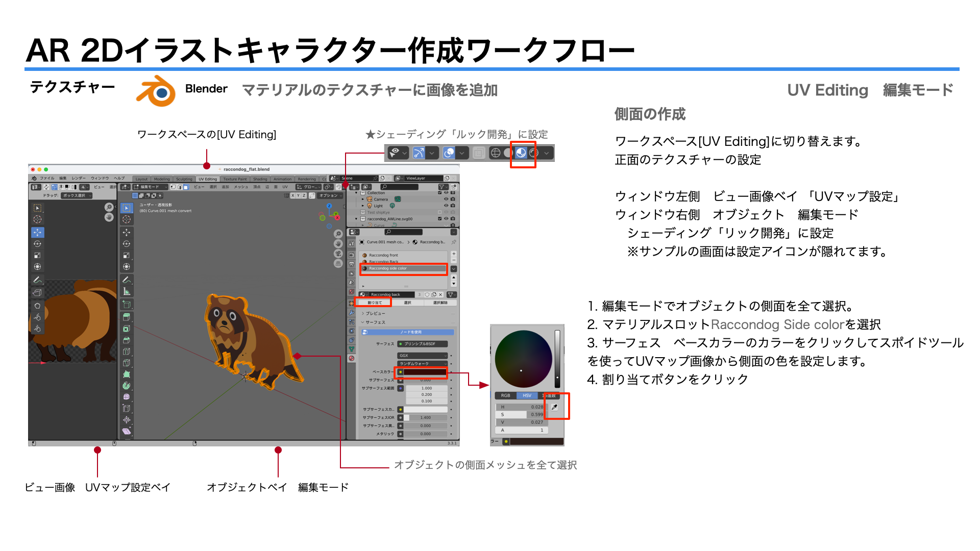The image size is (980, 551).
Task: Select the Add Cube tool in 3D viewport
Action: (x=127, y=305)
